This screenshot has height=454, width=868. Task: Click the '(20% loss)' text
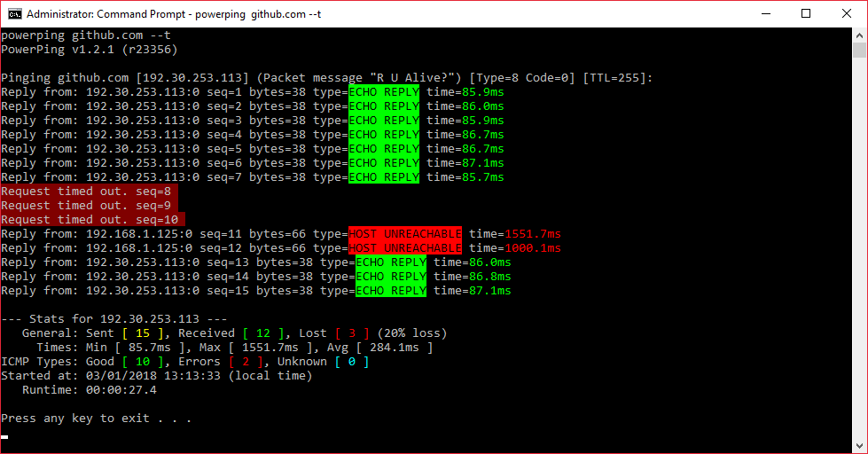point(412,333)
